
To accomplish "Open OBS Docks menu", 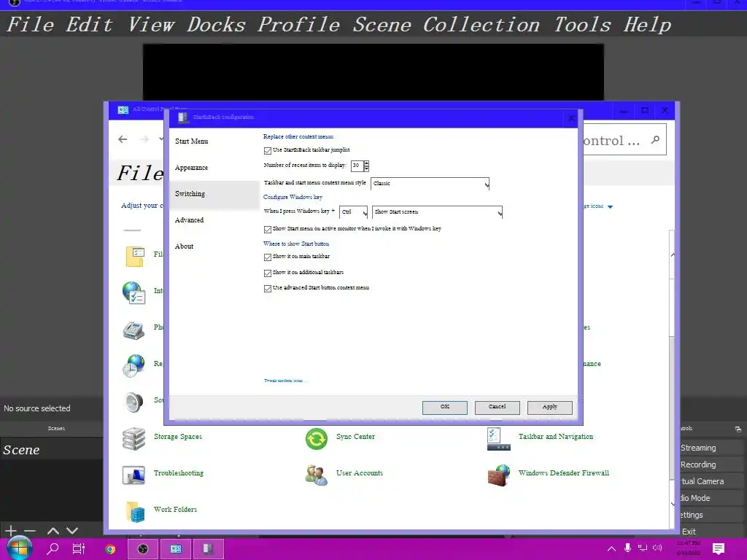I will 216,25.
